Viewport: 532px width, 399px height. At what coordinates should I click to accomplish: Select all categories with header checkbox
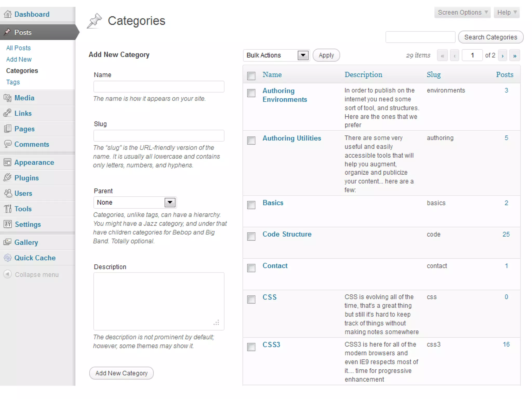coord(251,76)
